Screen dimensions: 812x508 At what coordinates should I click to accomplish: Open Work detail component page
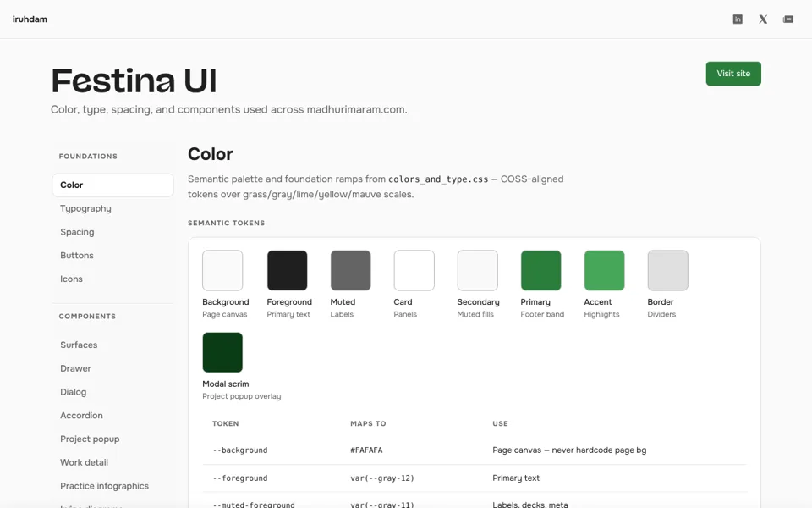pos(84,462)
